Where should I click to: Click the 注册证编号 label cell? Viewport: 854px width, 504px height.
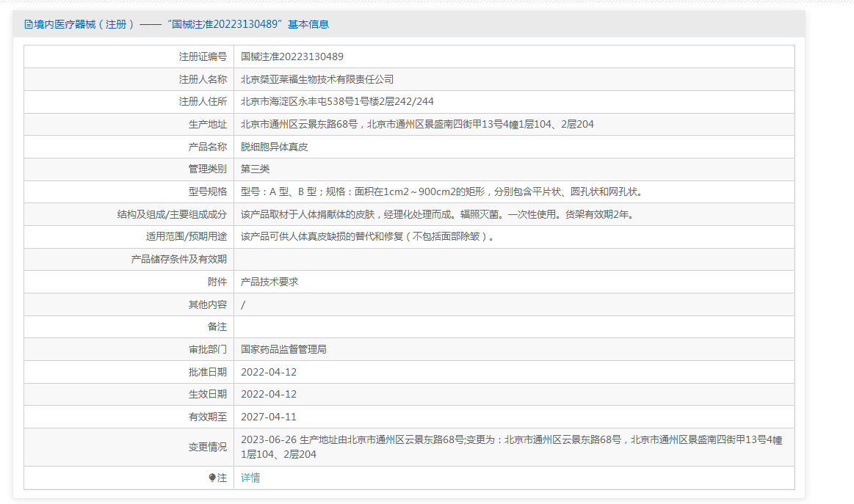coord(203,56)
